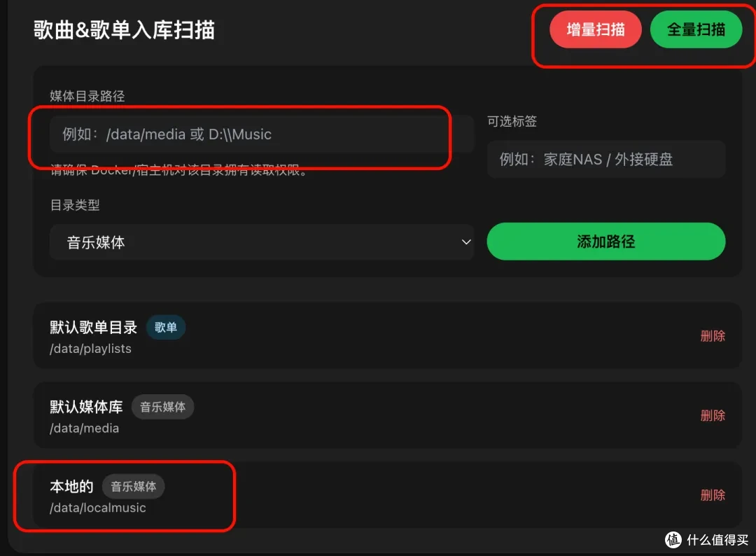
Task: Click the 歌曲&歌单入库扫描 page heading
Action: pos(124,30)
